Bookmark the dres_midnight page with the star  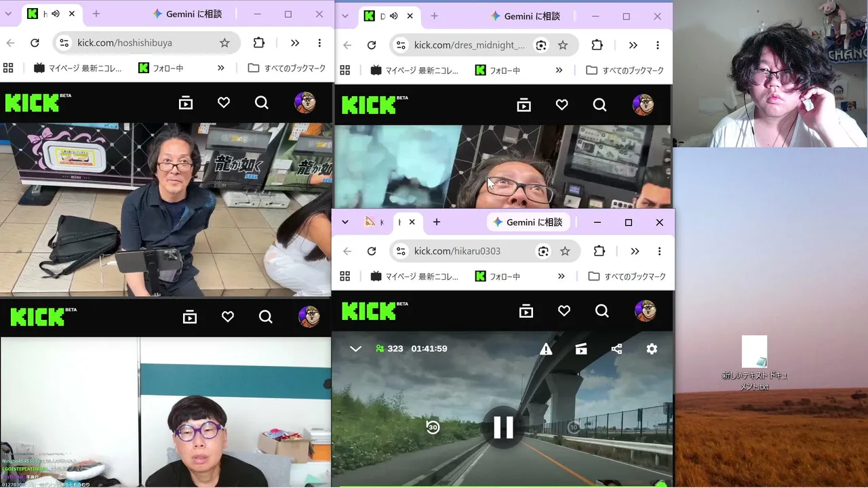point(562,45)
